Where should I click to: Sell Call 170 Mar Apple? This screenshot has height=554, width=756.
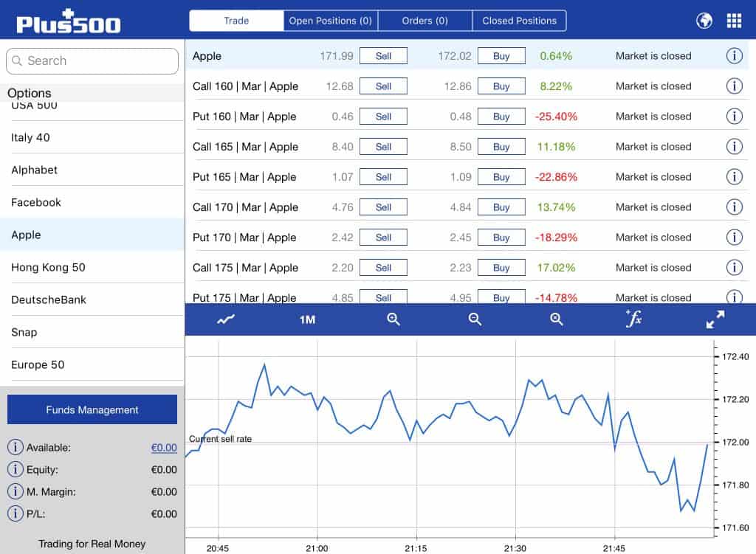pyautogui.click(x=383, y=207)
